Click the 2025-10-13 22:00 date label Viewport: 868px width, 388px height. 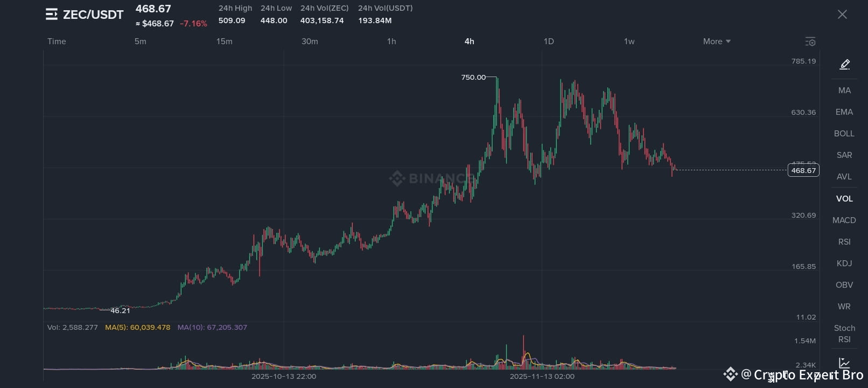[284, 376]
